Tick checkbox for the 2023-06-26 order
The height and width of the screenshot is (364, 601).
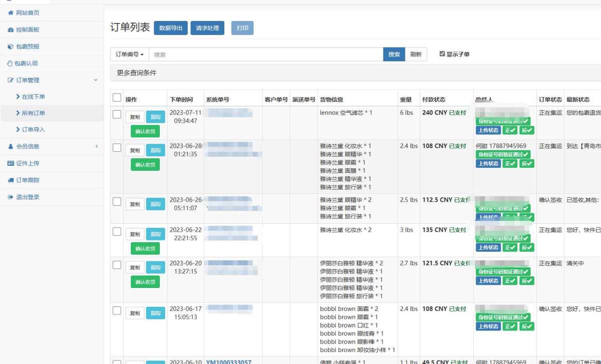tap(117, 201)
